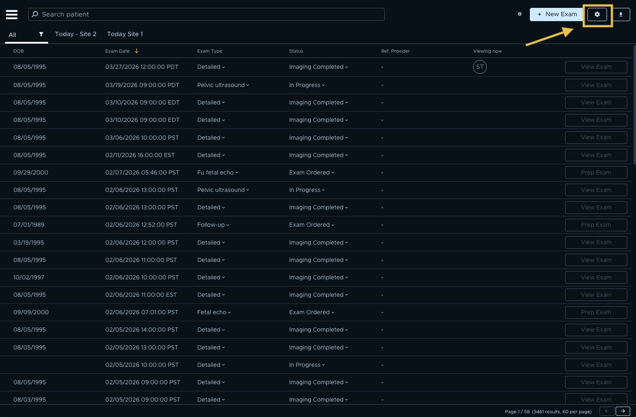Viewport: 636px width, 417px height.
Task: Prep Exam for the 02/06/2026 07:01 Fetal echo row
Action: pyautogui.click(x=596, y=312)
